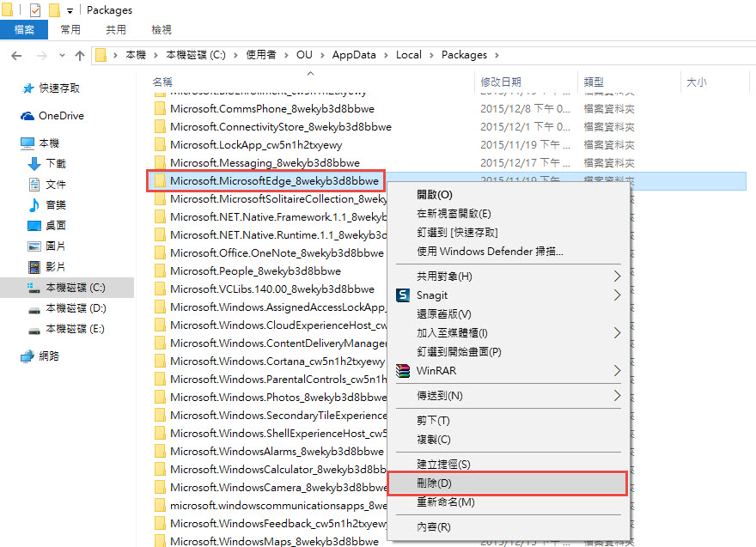Go up one folder level arrow

click(80, 56)
